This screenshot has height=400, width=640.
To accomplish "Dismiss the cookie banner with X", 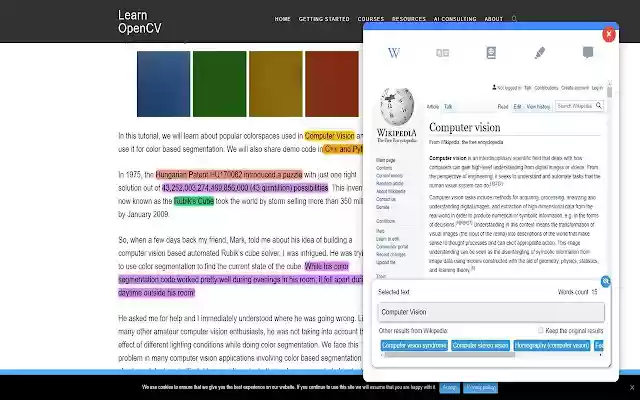I will (632, 387).
